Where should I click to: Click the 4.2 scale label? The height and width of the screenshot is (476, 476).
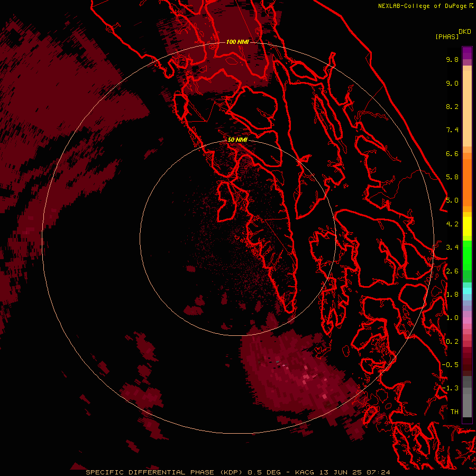pyautogui.click(x=452, y=224)
